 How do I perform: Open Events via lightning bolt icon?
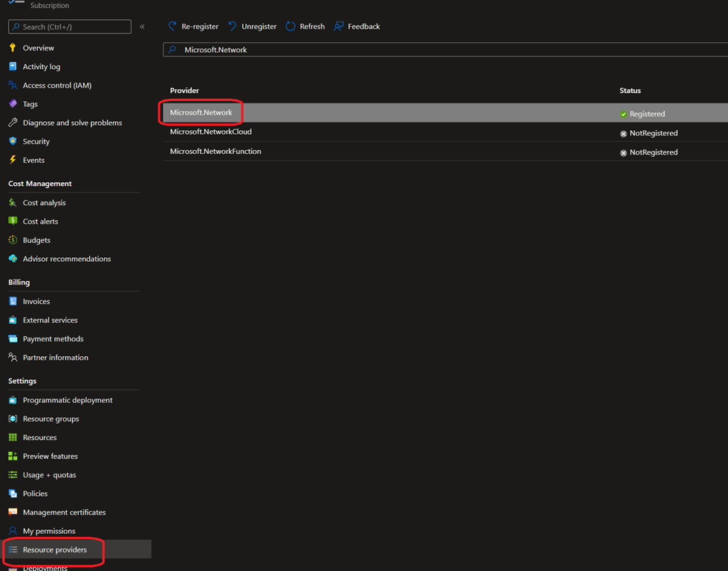pos(13,160)
